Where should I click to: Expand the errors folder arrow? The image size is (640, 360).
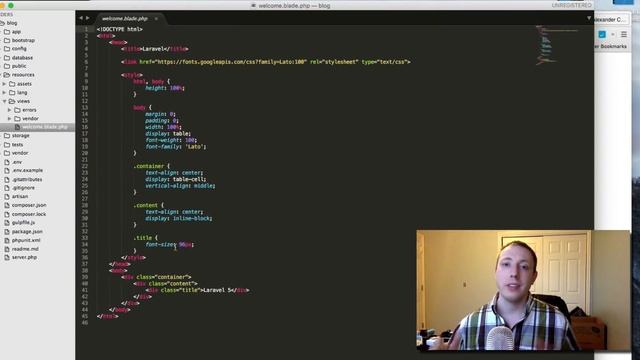click(x=10, y=110)
